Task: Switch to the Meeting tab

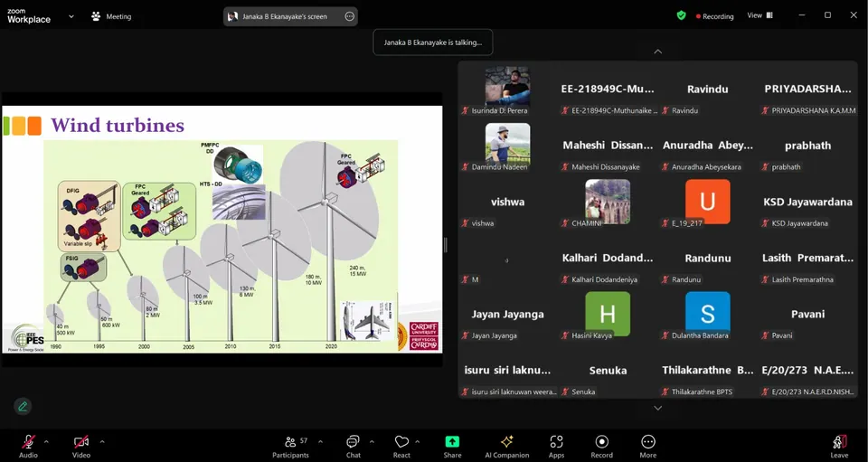Action: tap(112, 16)
